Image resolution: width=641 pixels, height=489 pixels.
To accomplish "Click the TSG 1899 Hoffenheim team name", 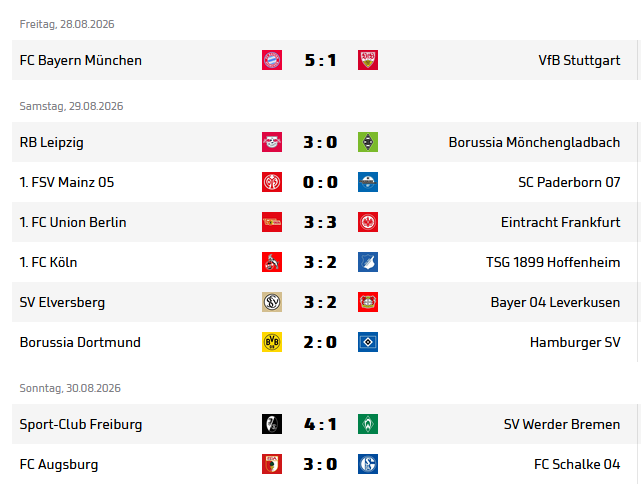I will click(553, 262).
